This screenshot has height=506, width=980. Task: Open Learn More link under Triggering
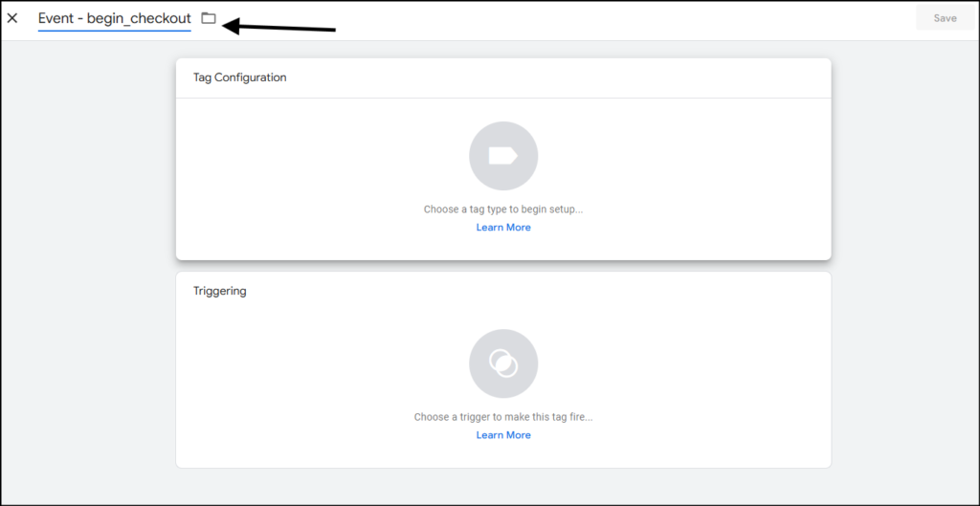point(503,435)
